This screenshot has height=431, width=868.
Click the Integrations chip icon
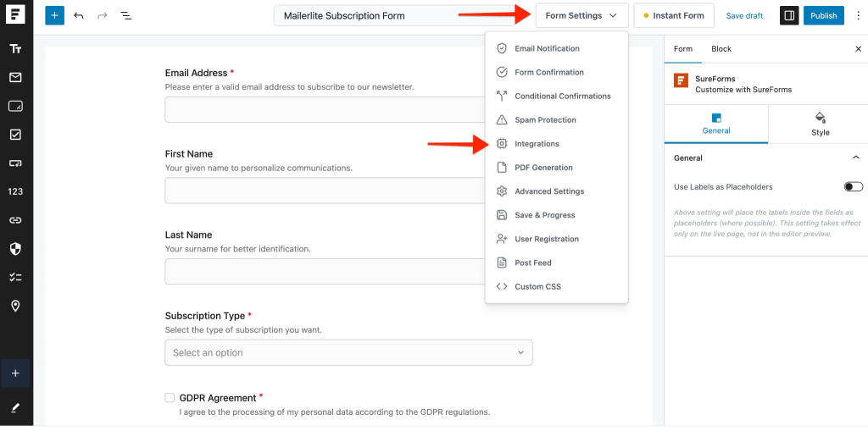[x=502, y=144]
